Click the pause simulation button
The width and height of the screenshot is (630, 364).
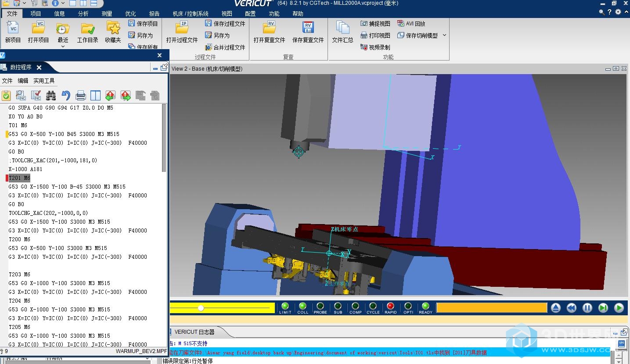click(587, 308)
